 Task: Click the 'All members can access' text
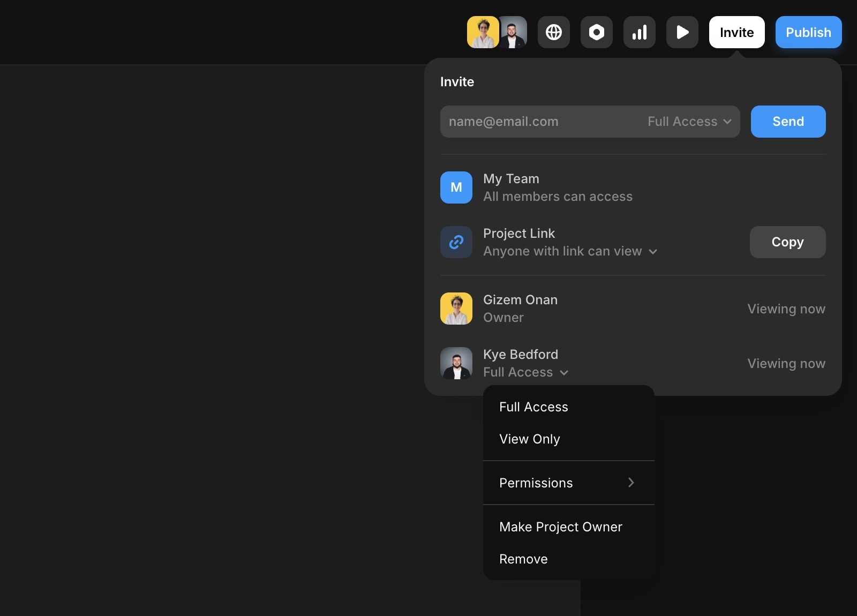pos(558,197)
